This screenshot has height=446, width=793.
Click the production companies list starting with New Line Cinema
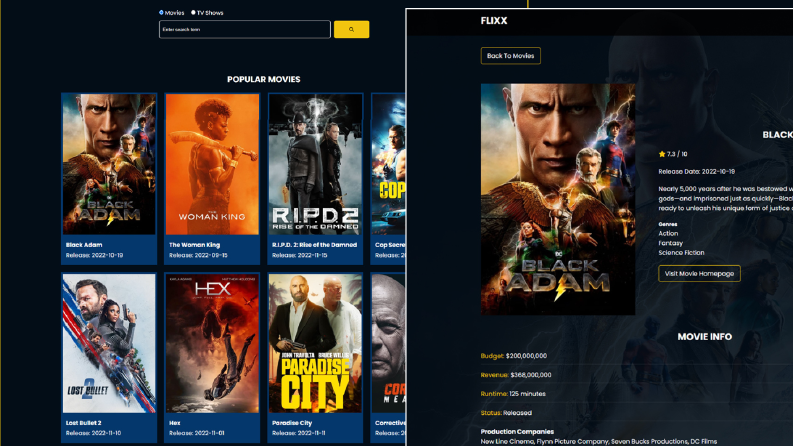pos(598,441)
